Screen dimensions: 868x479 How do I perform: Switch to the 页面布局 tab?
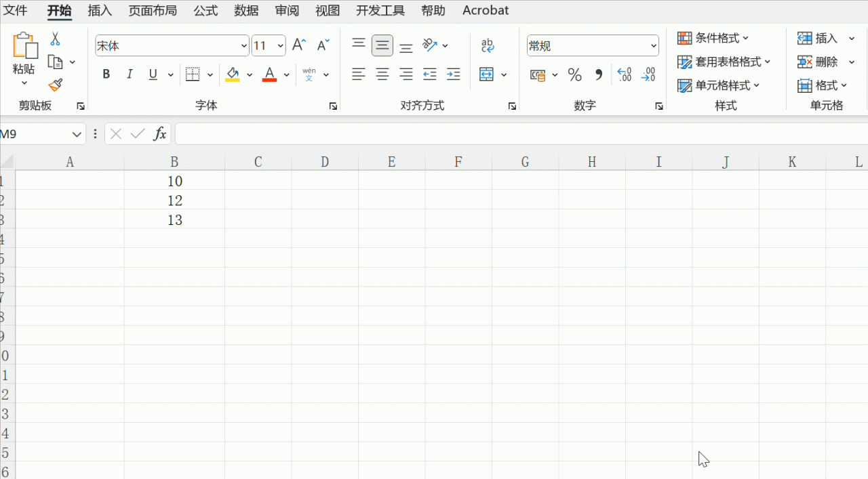click(x=153, y=10)
